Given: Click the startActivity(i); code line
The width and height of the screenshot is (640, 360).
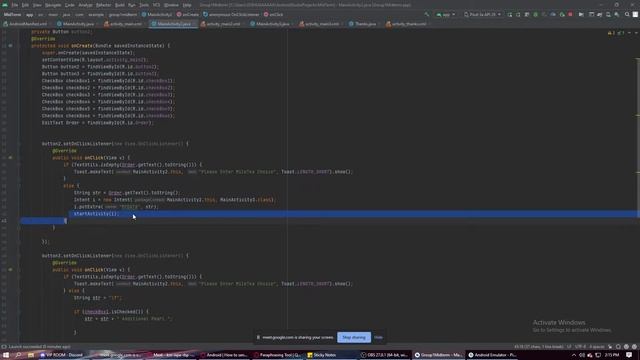Looking at the screenshot, I should point(96,214).
